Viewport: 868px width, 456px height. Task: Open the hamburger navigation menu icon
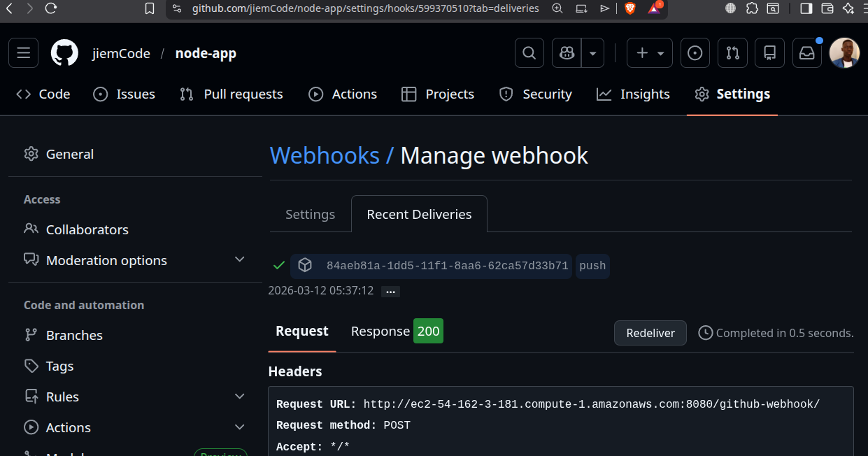coord(23,52)
